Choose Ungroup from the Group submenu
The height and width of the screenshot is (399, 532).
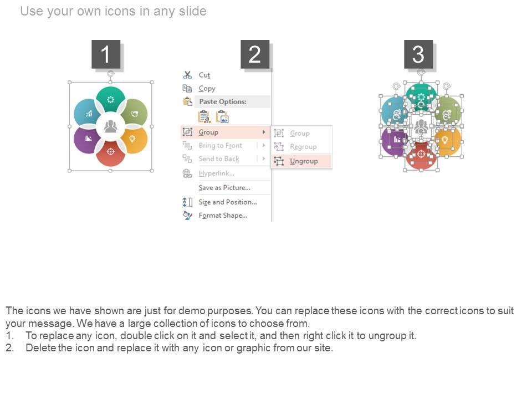coord(304,161)
